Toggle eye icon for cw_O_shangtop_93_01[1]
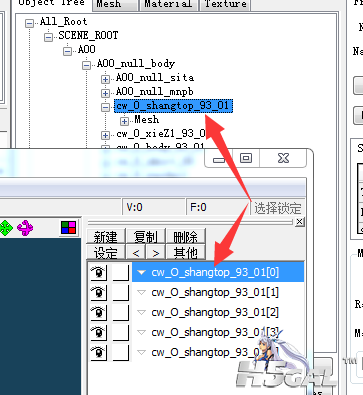363x395 pixels. coord(98,292)
